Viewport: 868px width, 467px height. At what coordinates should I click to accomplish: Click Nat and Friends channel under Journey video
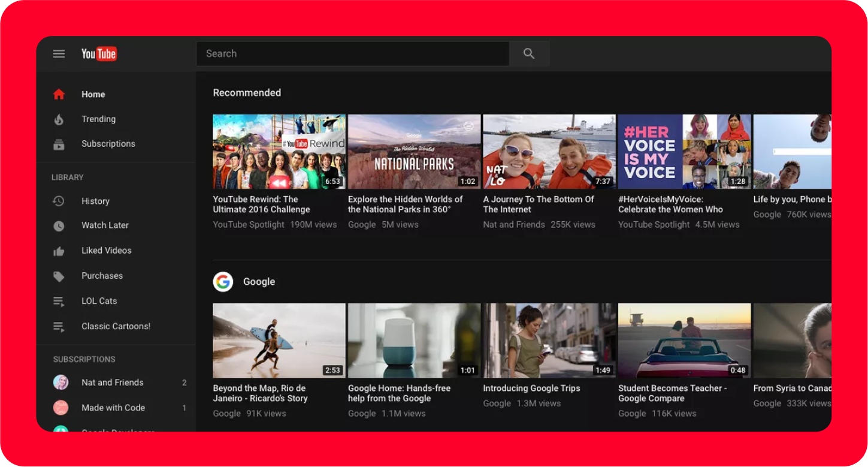click(x=514, y=225)
